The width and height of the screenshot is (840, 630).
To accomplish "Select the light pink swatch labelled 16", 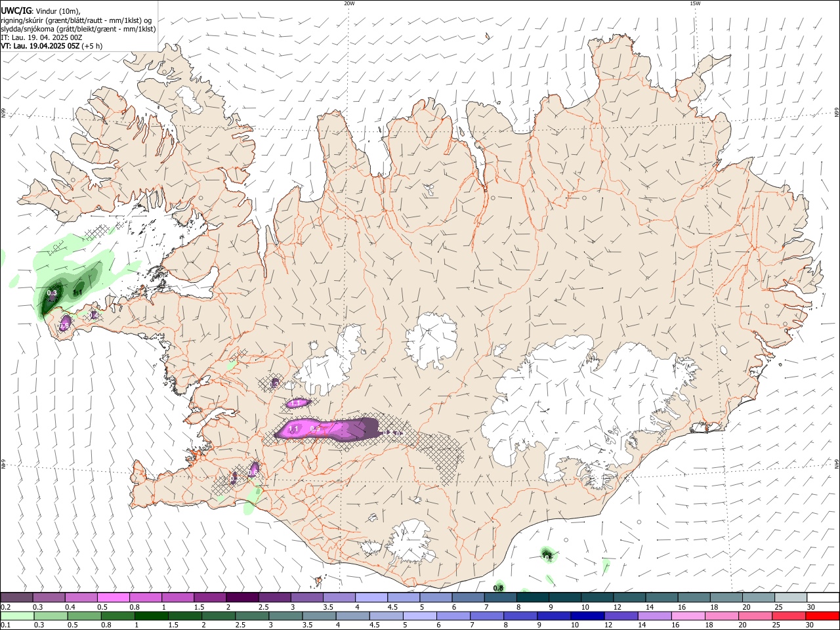I will 688,616.
